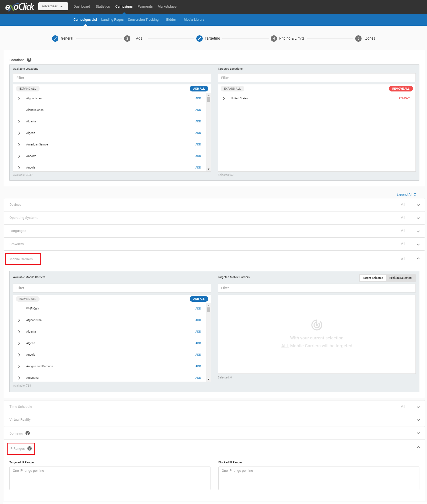This screenshot has height=504, width=427.
Task: Click REMOVE ALL in Targeted Locations
Action: tap(401, 89)
